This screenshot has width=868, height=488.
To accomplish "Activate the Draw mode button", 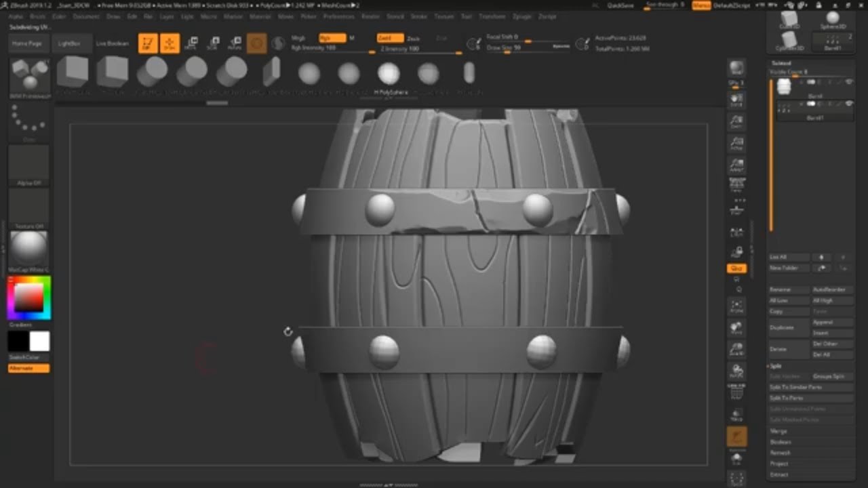I will pyautogui.click(x=170, y=44).
